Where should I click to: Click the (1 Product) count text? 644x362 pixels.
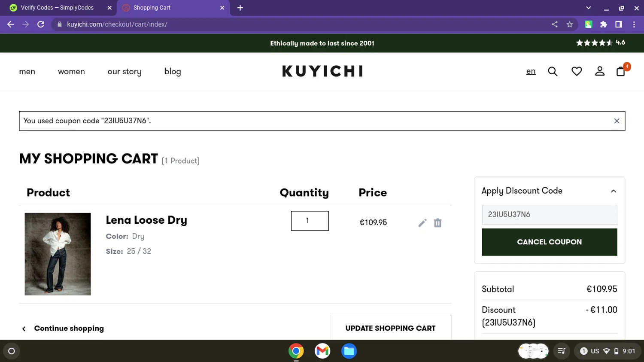(x=181, y=161)
